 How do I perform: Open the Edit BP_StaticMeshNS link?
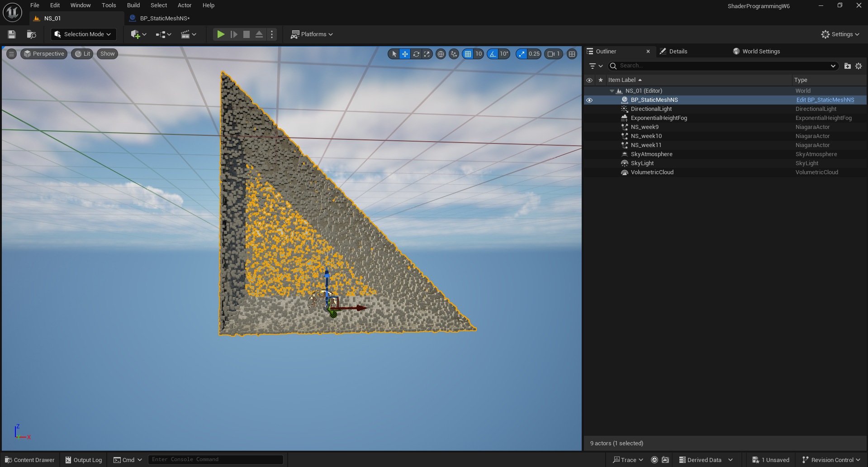click(825, 100)
